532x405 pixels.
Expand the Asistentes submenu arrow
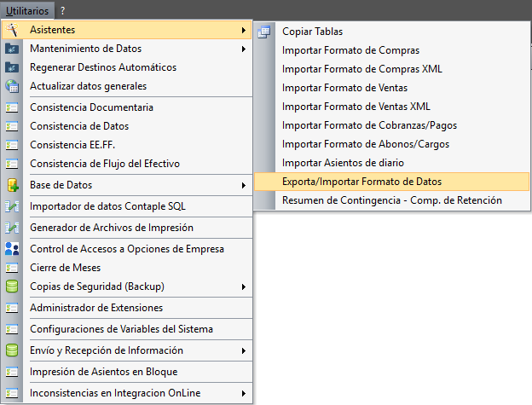[x=244, y=30]
